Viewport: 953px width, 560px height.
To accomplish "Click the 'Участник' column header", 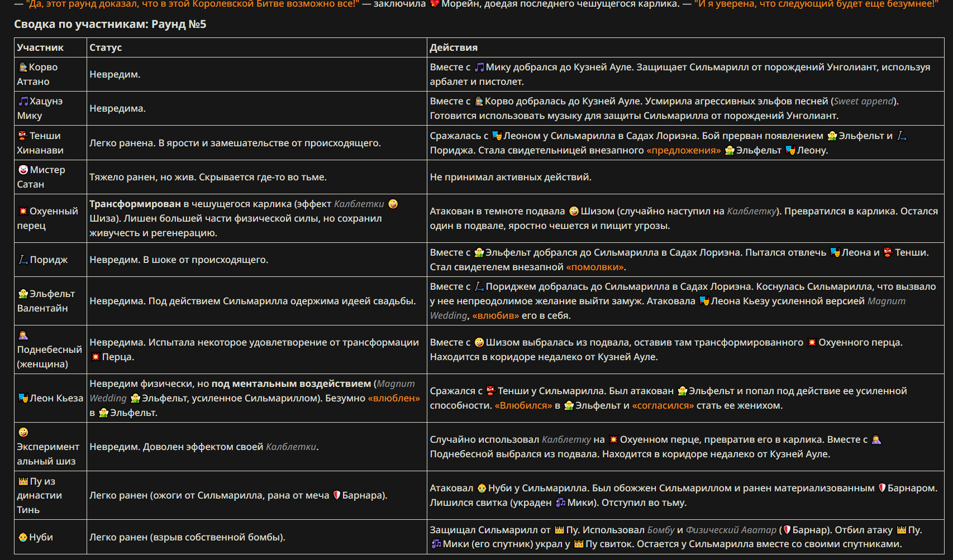I will tap(40, 47).
